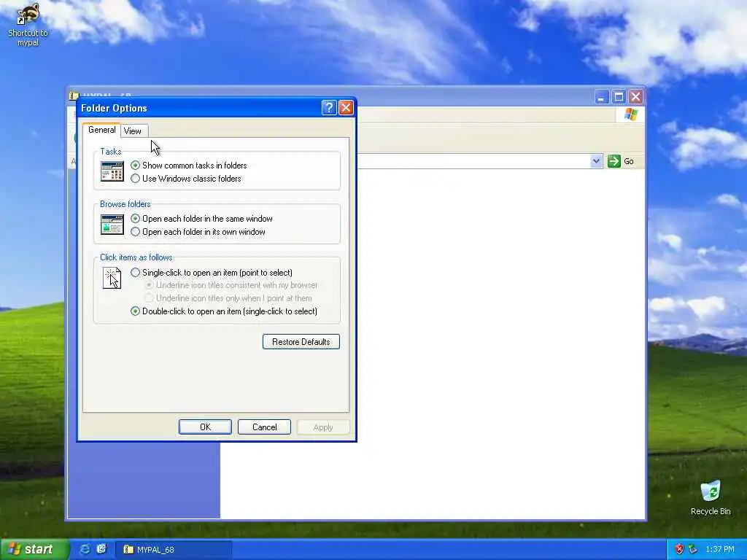Click the Click items pointer illustration icon

tap(112, 278)
